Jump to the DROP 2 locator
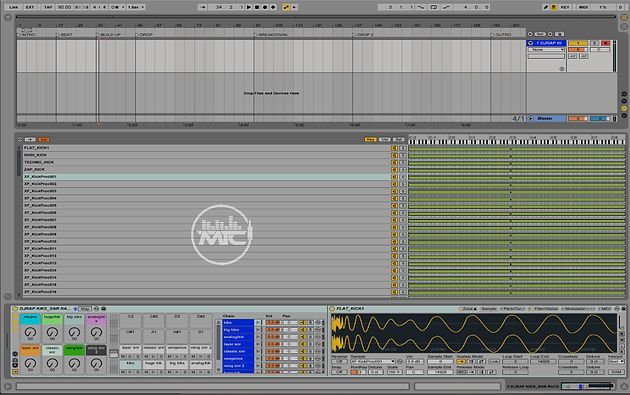 point(363,35)
